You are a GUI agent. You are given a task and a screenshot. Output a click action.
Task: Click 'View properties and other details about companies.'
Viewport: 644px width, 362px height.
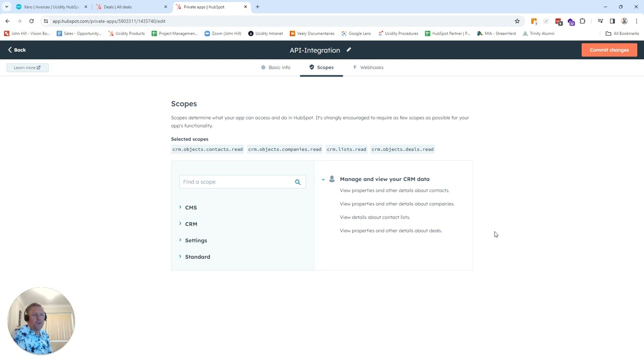(x=397, y=204)
